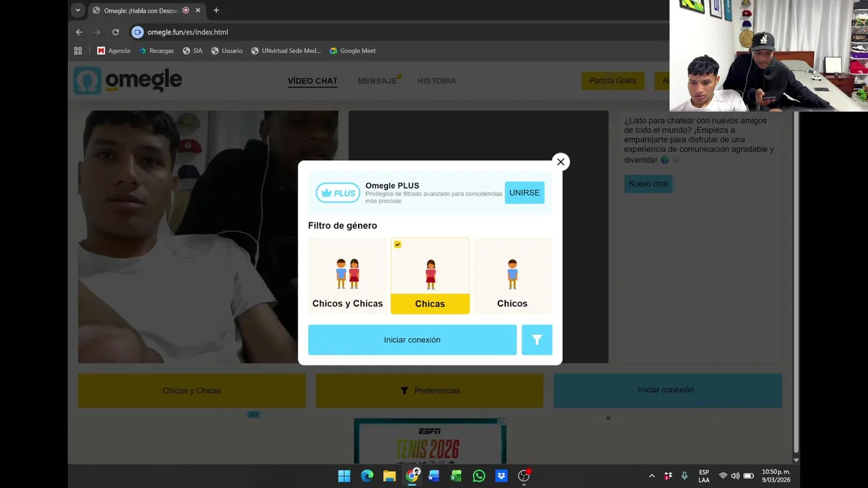Click the Chrome taskbar icon
This screenshot has width=868, height=488.
[412, 476]
